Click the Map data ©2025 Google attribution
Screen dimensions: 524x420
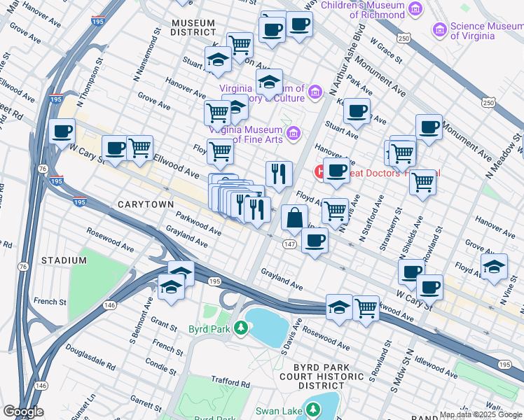click(481, 415)
